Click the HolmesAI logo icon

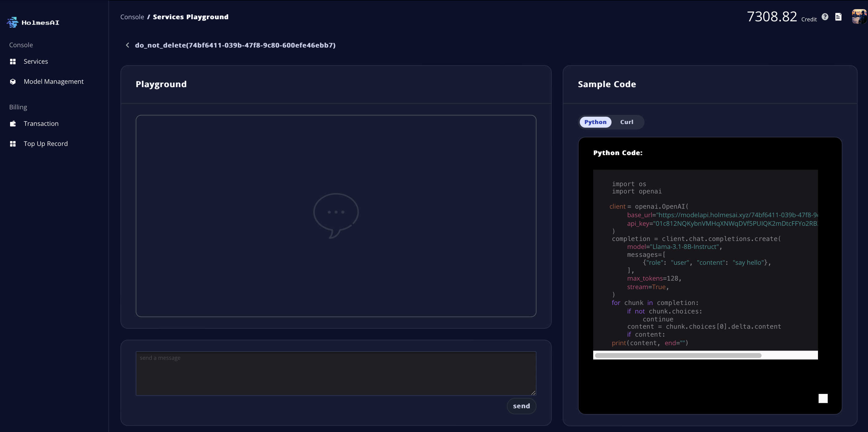point(13,22)
